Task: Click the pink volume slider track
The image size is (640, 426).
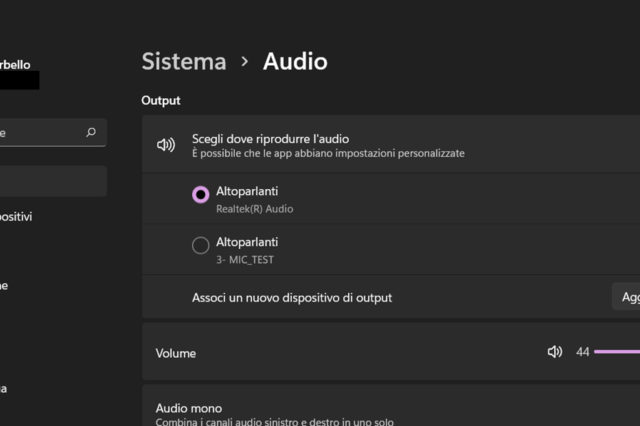Action: pyautogui.click(x=617, y=352)
